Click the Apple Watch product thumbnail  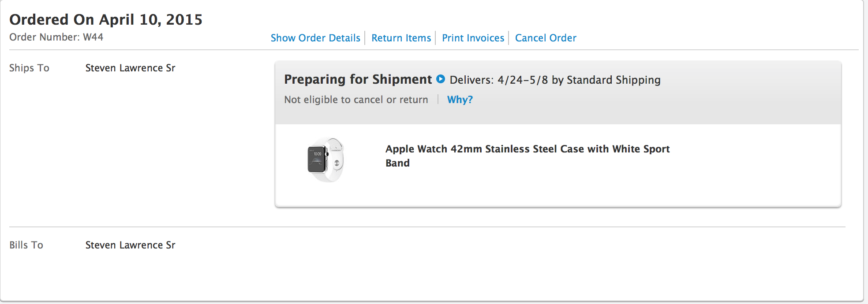pyautogui.click(x=325, y=160)
